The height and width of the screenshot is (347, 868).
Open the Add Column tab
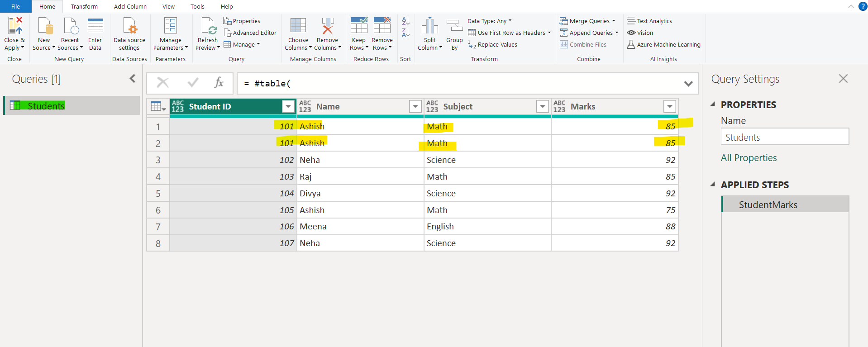click(130, 6)
